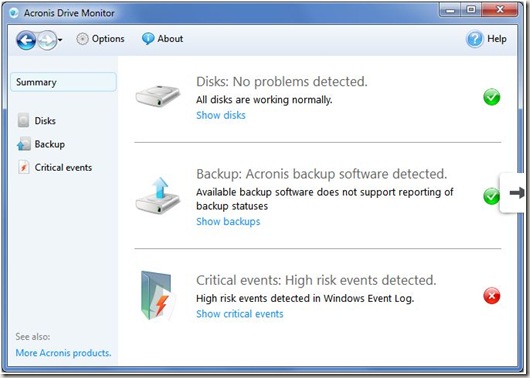Click the Disks sidebar icon
Viewport: 530px width, 378px height.
pos(23,120)
